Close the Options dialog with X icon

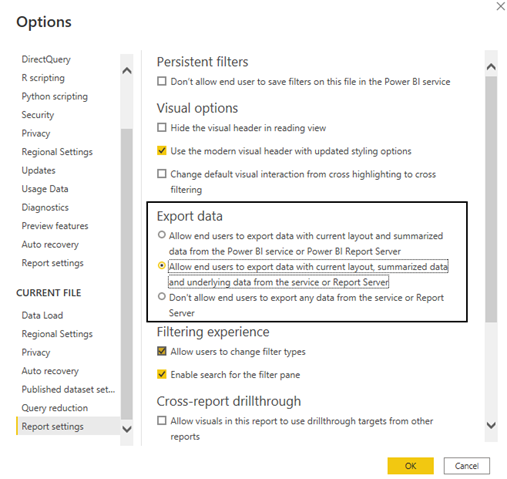click(500, 6)
